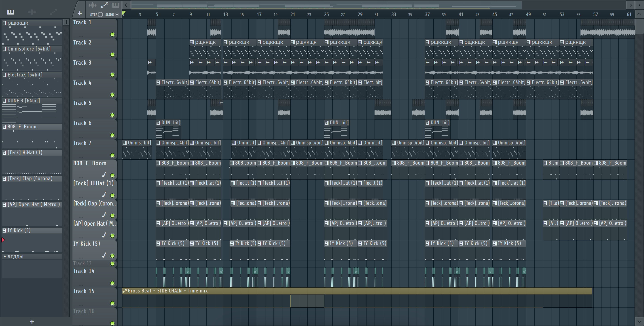Mute Track 3 with its green LED
The image size is (644, 326).
[x=112, y=75]
